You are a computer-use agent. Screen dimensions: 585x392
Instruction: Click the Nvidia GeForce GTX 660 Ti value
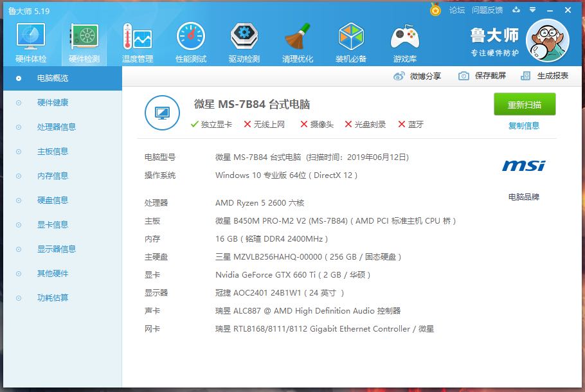tap(293, 275)
